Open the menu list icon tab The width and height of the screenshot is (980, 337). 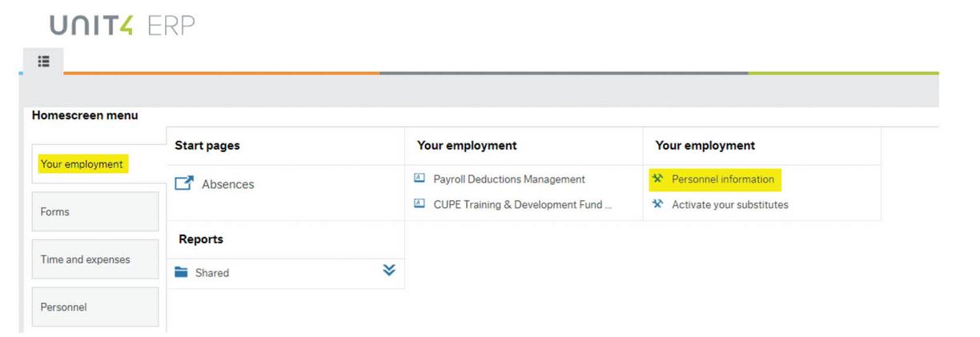pos(43,61)
